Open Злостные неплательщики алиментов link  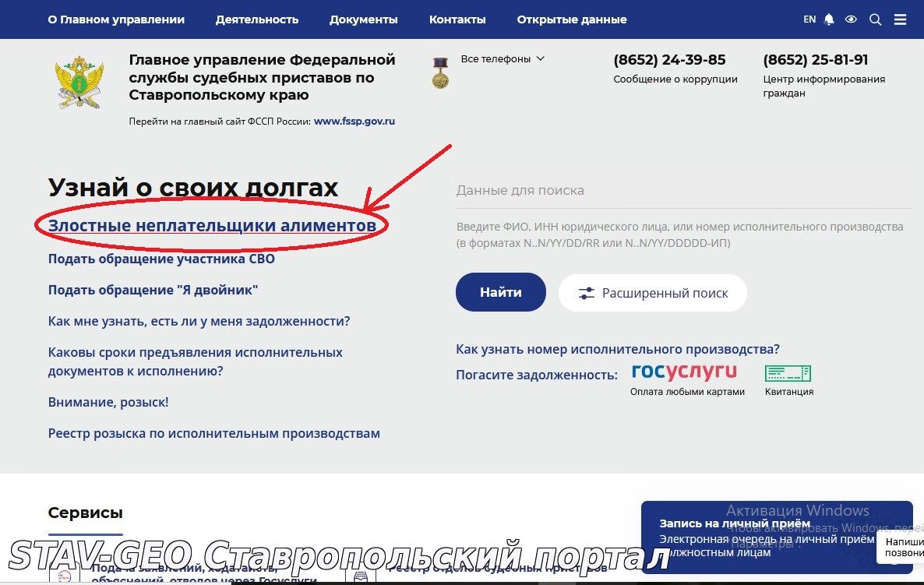point(212,226)
